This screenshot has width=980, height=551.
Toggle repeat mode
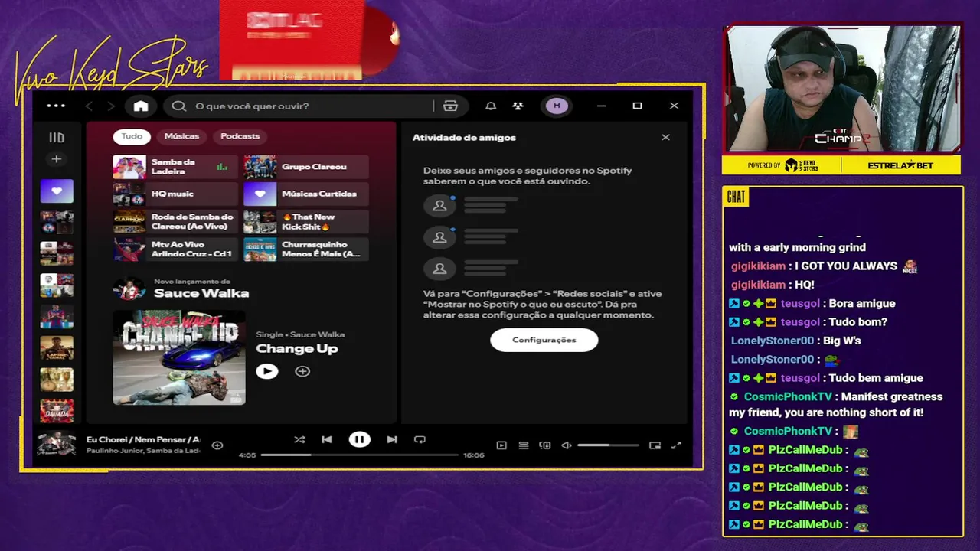[x=420, y=439]
